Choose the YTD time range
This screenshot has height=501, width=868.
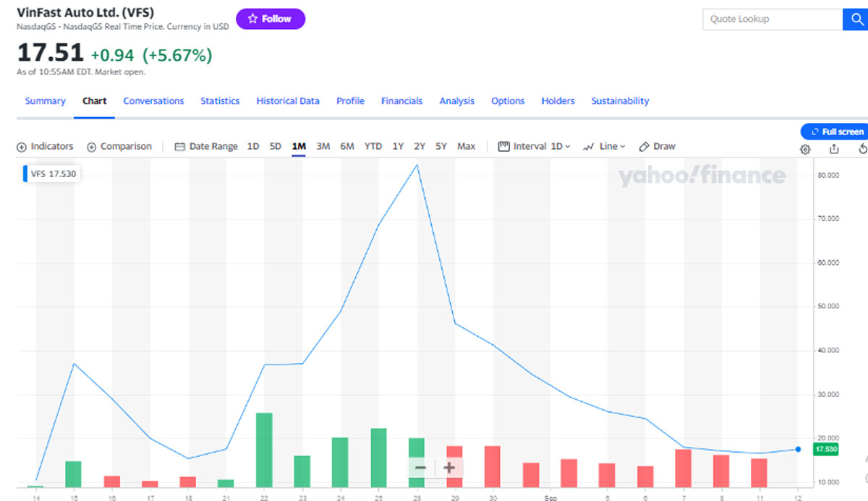(373, 146)
